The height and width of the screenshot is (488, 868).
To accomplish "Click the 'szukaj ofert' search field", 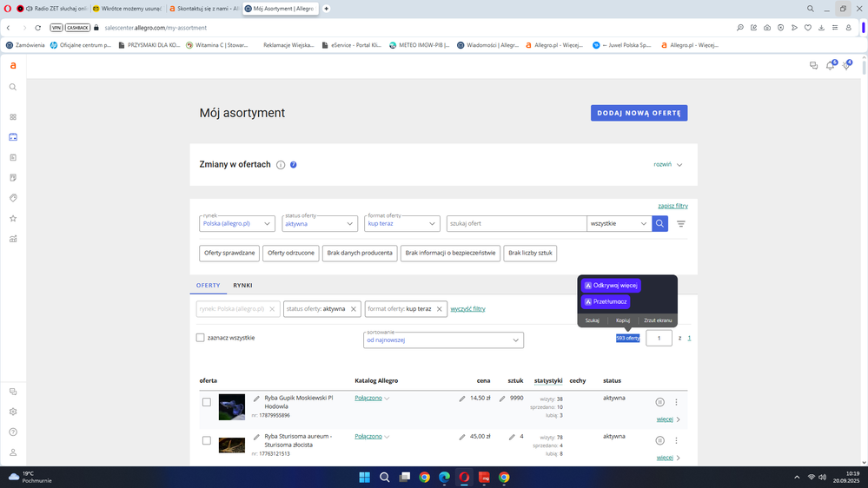I will [x=516, y=223].
